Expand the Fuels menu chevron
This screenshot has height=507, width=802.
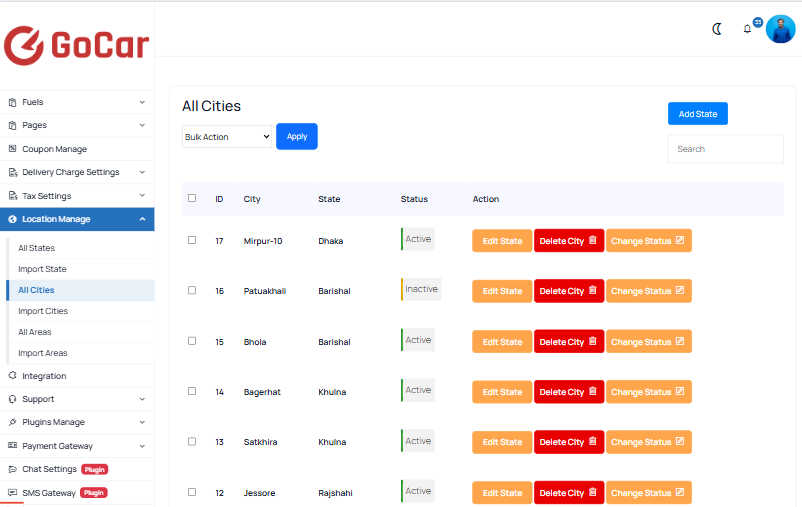pyautogui.click(x=142, y=102)
